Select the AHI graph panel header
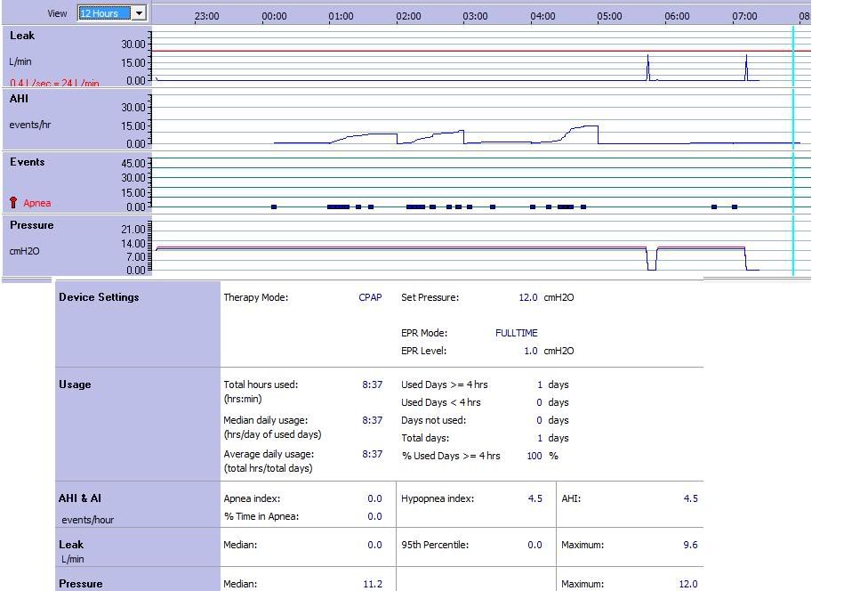Image resolution: width=868 pixels, height=591 pixels. 19,99
